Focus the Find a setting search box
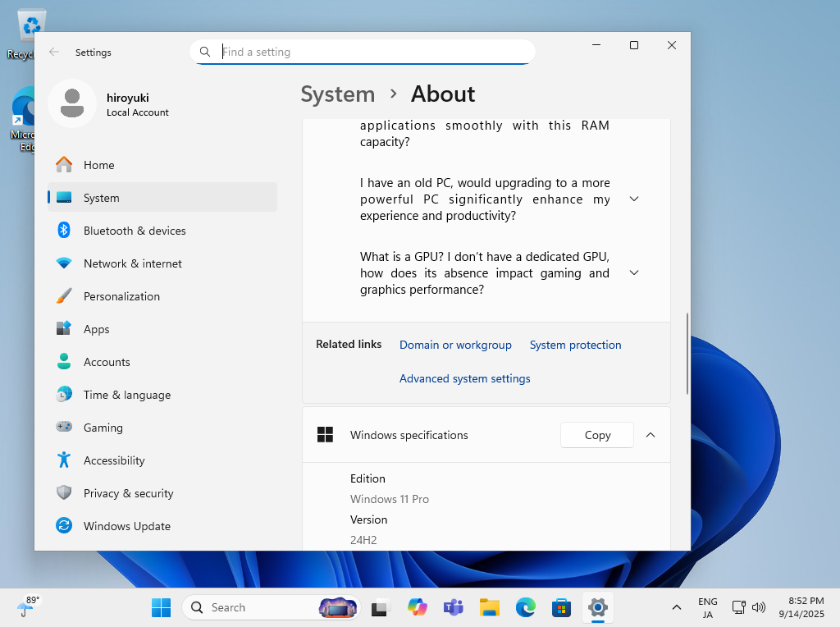 pyautogui.click(x=363, y=52)
